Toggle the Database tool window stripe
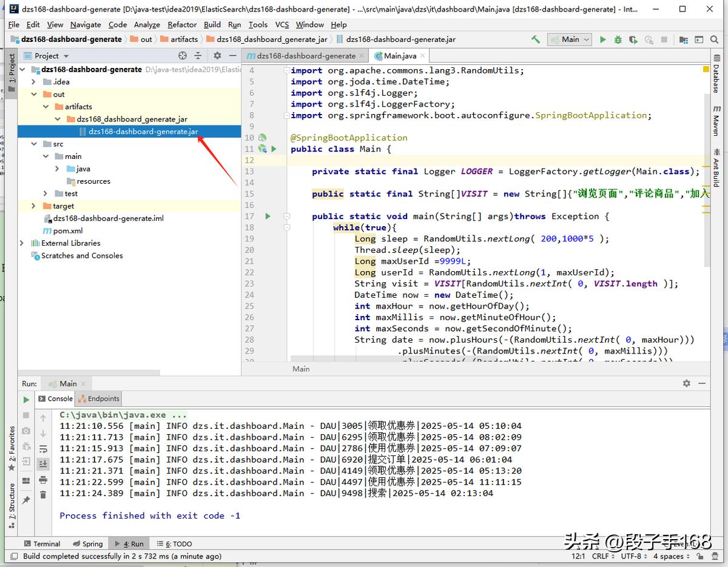The image size is (728, 567). [716, 73]
